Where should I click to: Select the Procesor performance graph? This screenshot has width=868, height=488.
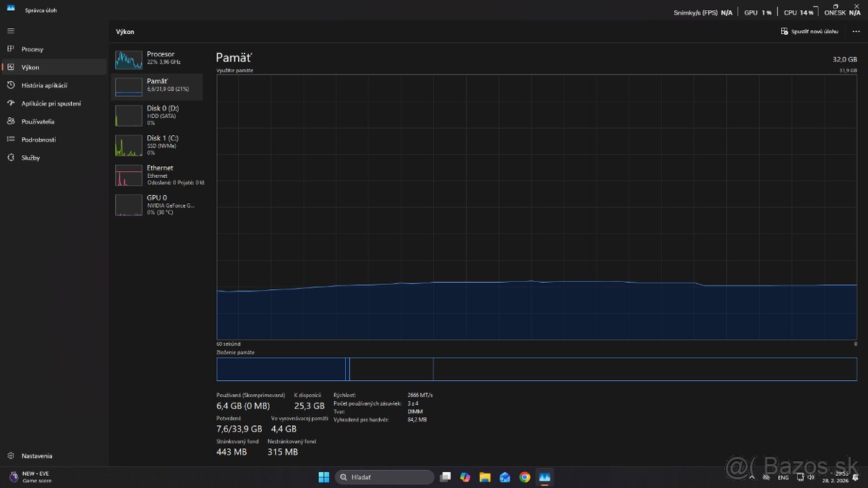click(x=158, y=59)
